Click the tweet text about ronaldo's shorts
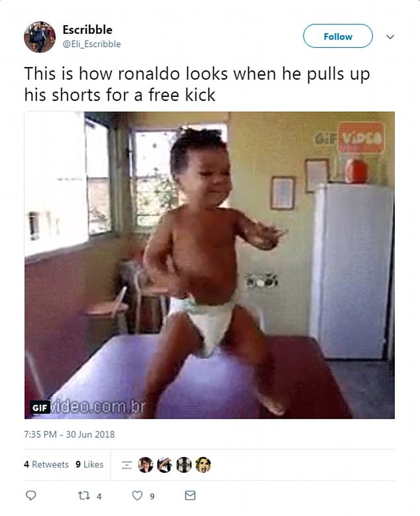 [197, 84]
